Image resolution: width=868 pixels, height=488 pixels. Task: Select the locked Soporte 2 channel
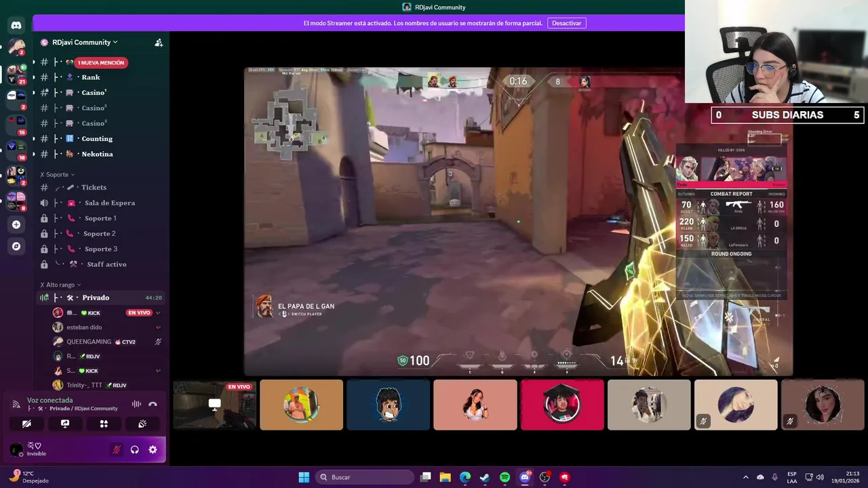[100, 234]
